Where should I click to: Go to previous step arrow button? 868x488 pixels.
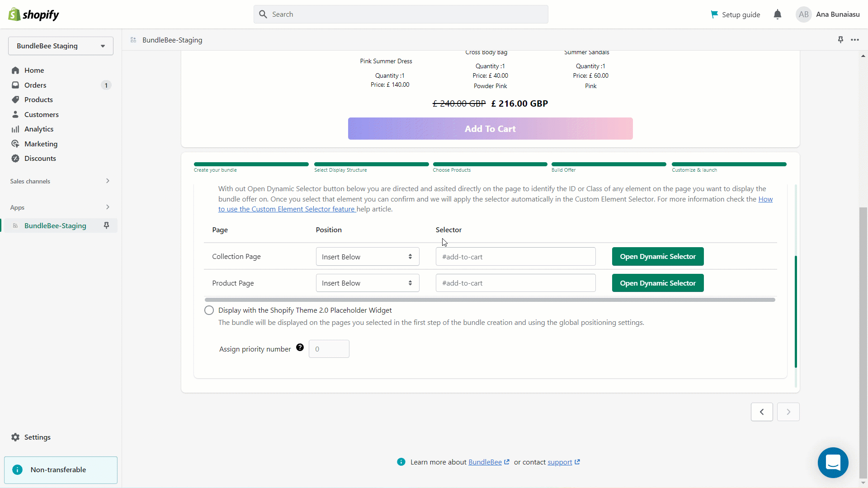tap(762, 412)
